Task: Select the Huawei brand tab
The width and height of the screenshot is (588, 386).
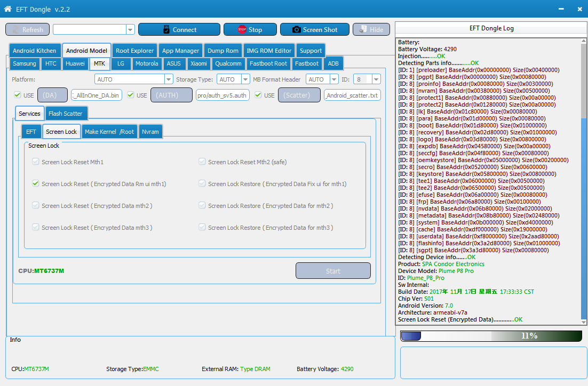Action: [x=75, y=63]
